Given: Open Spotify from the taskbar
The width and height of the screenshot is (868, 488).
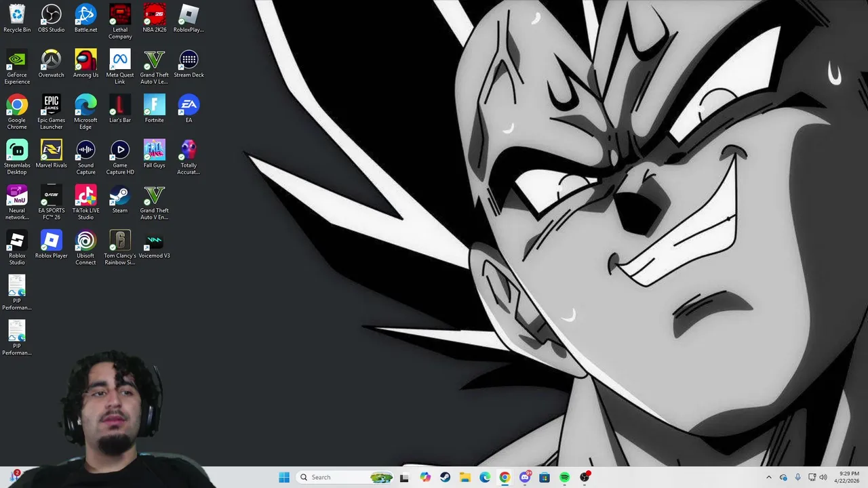Looking at the screenshot, I should click(x=565, y=477).
